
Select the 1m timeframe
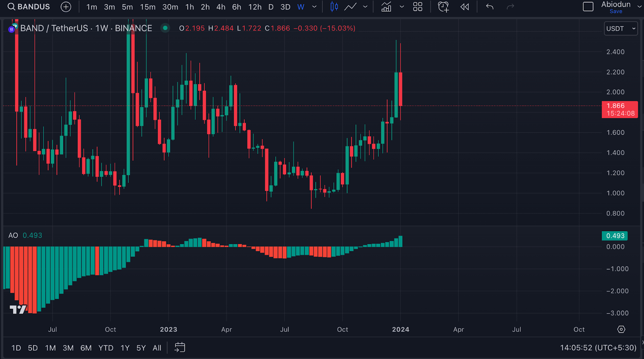pyautogui.click(x=92, y=7)
